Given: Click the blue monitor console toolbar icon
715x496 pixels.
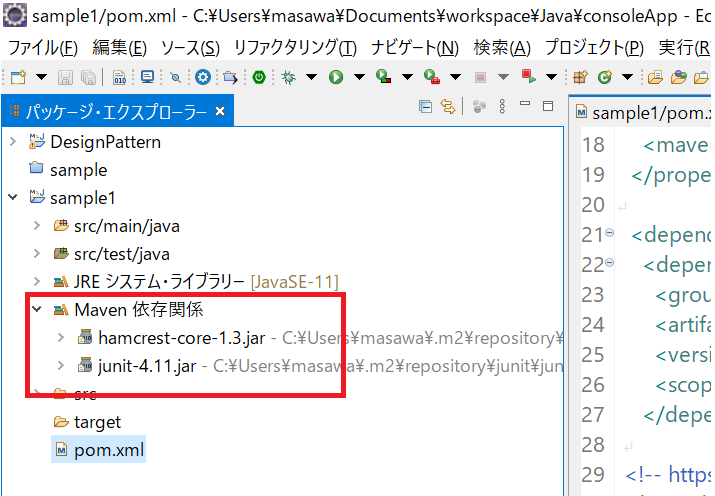Looking at the screenshot, I should coord(147,77).
